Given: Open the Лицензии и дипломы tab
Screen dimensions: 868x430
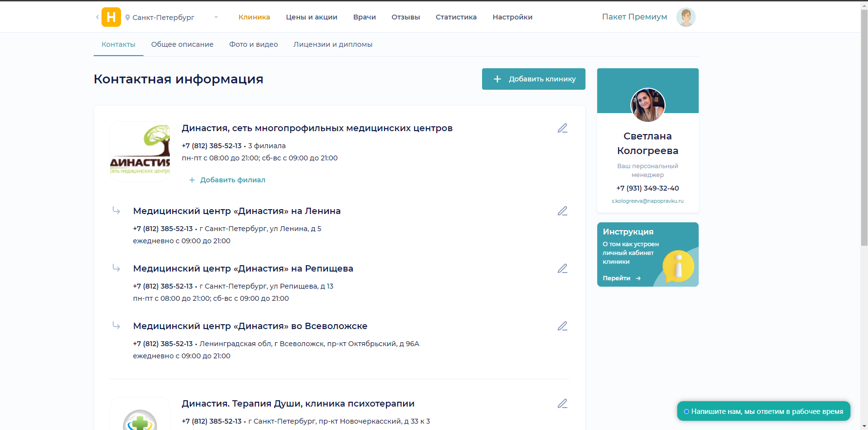Looking at the screenshot, I should (x=333, y=44).
